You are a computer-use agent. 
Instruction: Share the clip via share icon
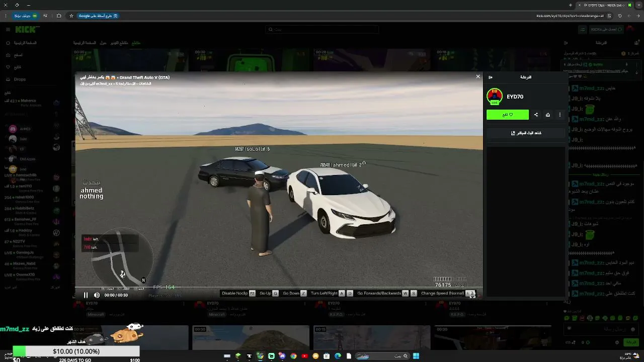pos(536,115)
